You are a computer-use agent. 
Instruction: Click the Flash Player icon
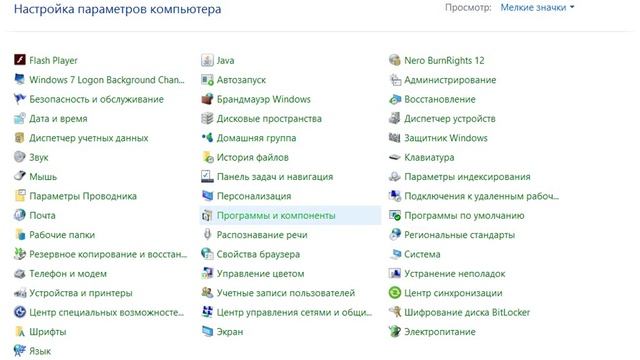pyautogui.click(x=20, y=60)
